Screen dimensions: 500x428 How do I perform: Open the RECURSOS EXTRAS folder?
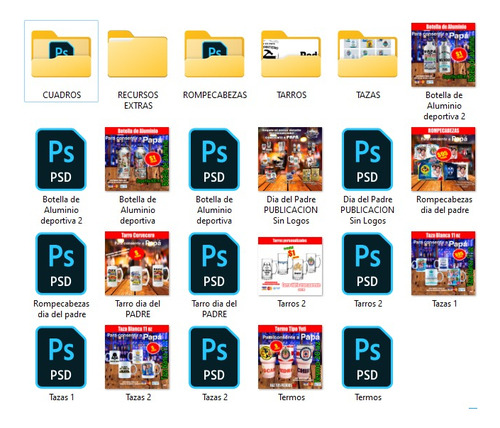pos(138,54)
